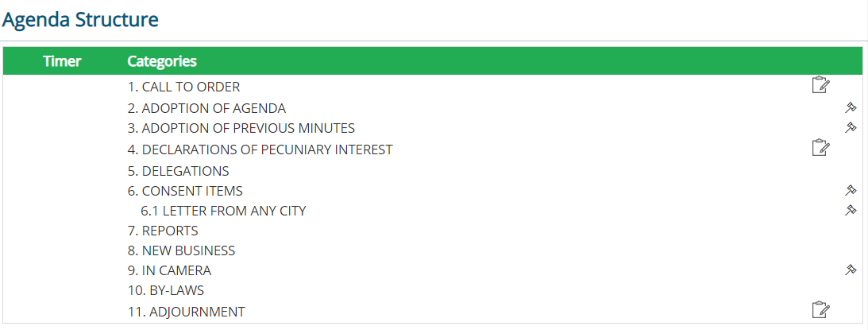Click the Timer column header
This screenshot has width=868, height=330.
[62, 61]
